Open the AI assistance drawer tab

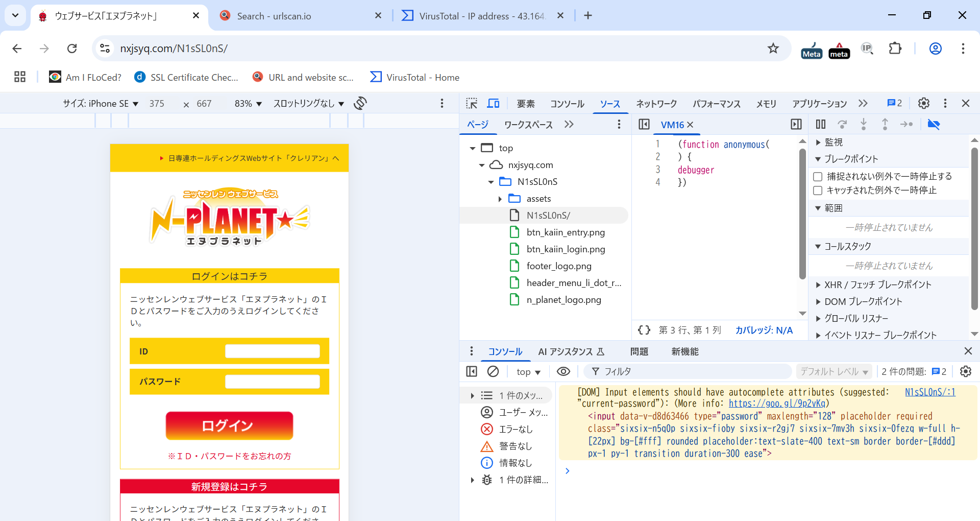tap(571, 351)
